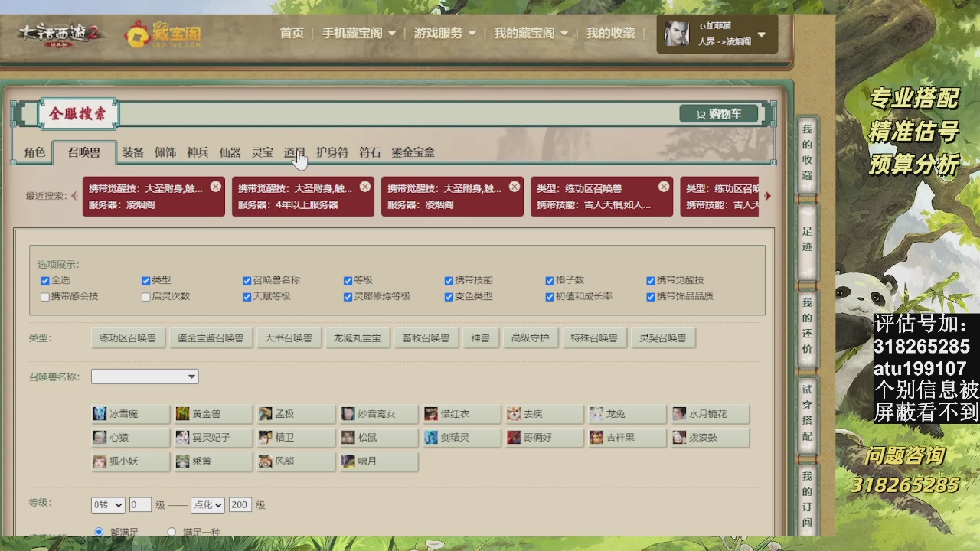
Task: Select the 冰雪魔 summon pet
Action: tap(130, 414)
